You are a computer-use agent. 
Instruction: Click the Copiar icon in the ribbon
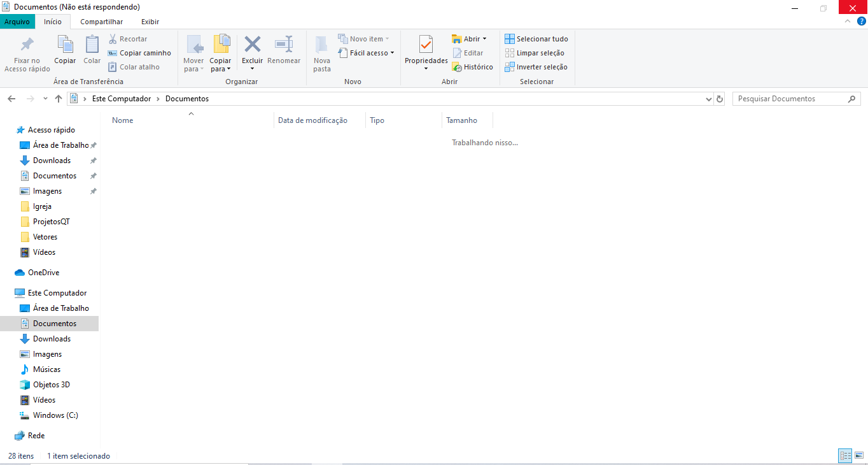(x=65, y=44)
